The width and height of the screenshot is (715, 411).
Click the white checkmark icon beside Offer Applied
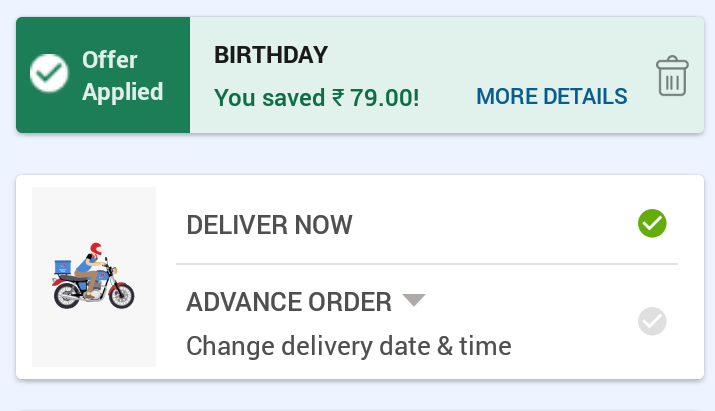pyautogui.click(x=48, y=74)
